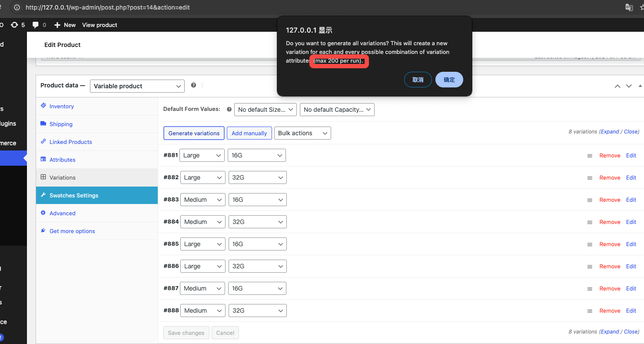Click the drag handle icon for variation #881

click(590, 156)
